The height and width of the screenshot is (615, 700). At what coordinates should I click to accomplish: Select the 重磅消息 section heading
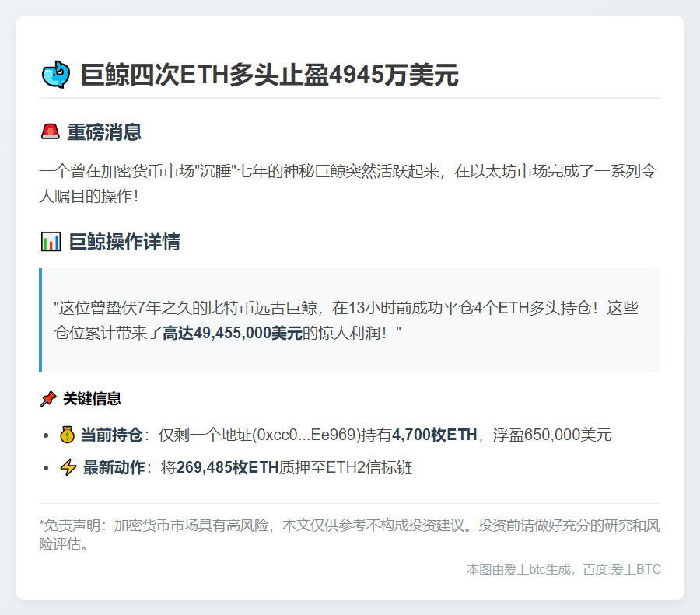104,132
